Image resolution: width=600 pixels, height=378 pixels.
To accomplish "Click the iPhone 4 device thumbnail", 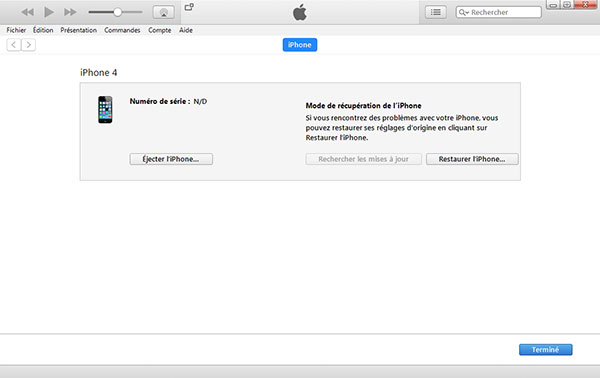I will click(105, 109).
